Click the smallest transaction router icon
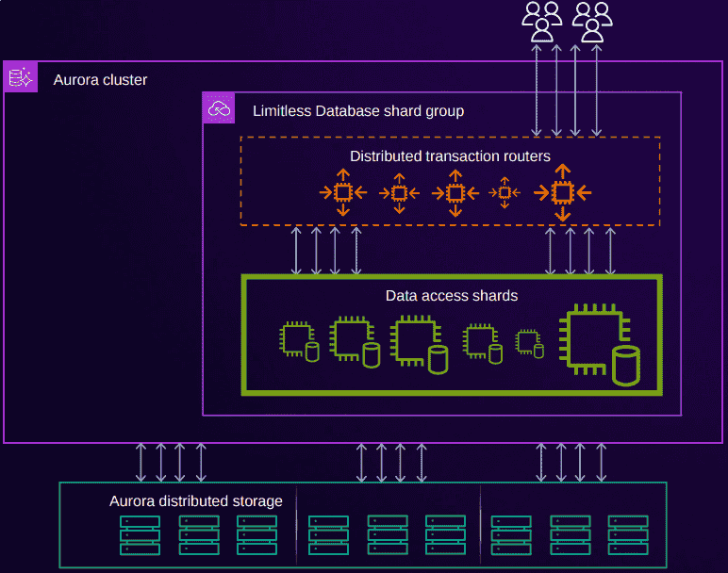728x573 pixels. (x=505, y=192)
